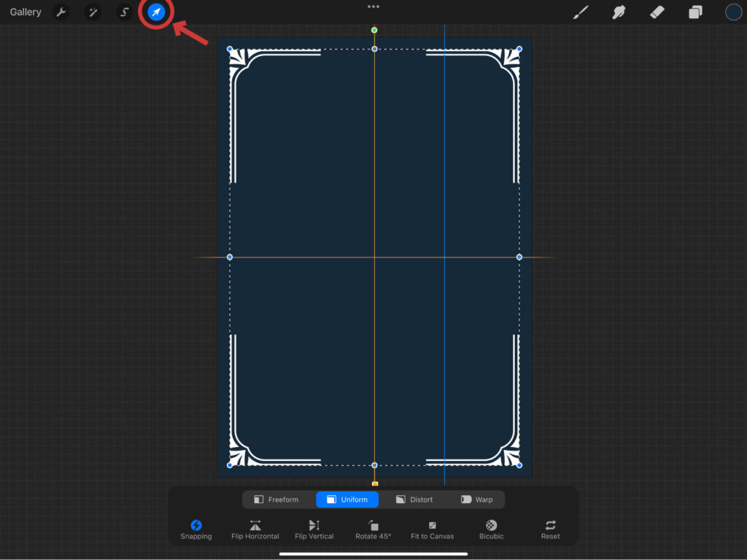Open the Adjustments magic wand menu

[93, 12]
